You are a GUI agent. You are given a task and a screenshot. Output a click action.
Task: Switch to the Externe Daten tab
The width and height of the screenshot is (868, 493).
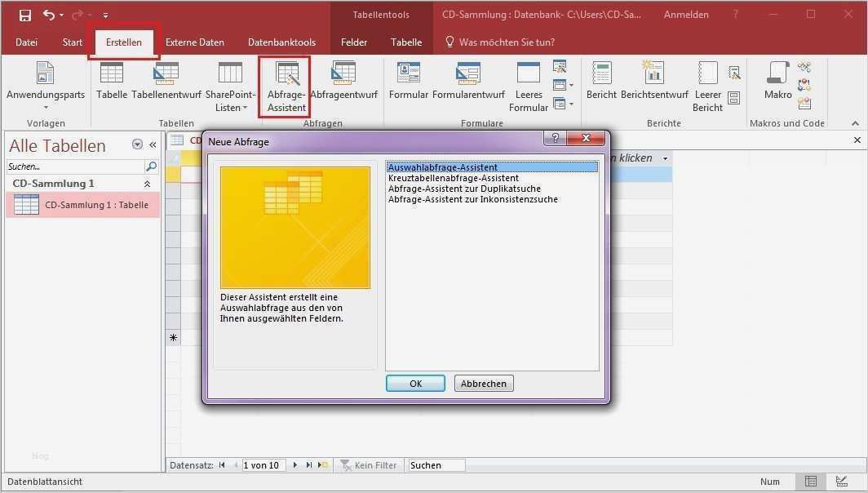pos(195,42)
